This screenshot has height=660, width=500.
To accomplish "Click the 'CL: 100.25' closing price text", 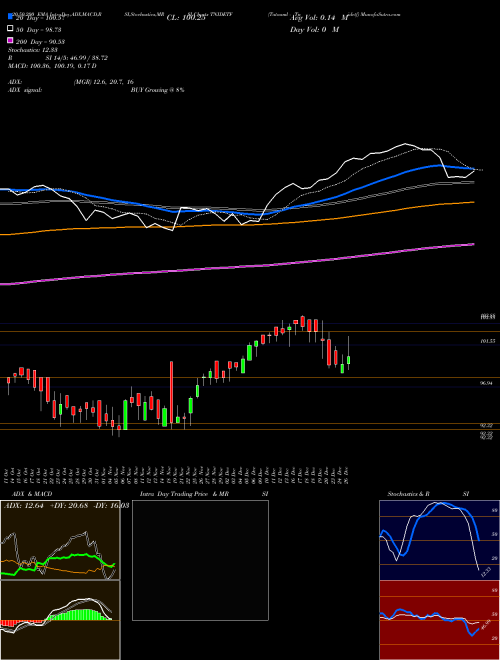I will (186, 18).
